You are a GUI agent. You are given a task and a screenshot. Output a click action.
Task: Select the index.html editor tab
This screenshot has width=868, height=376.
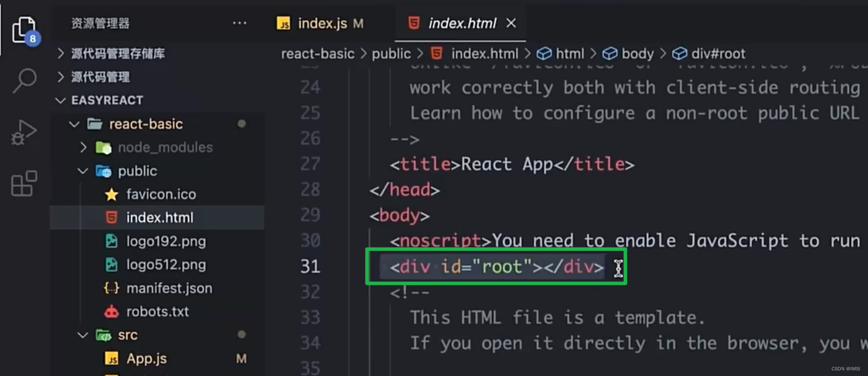pyautogui.click(x=462, y=23)
